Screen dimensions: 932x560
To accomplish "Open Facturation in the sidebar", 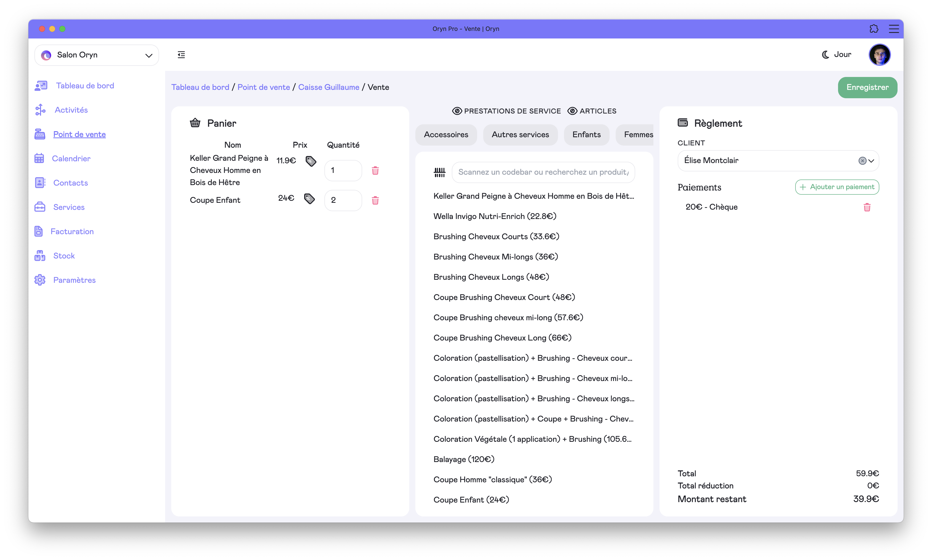I will point(72,231).
